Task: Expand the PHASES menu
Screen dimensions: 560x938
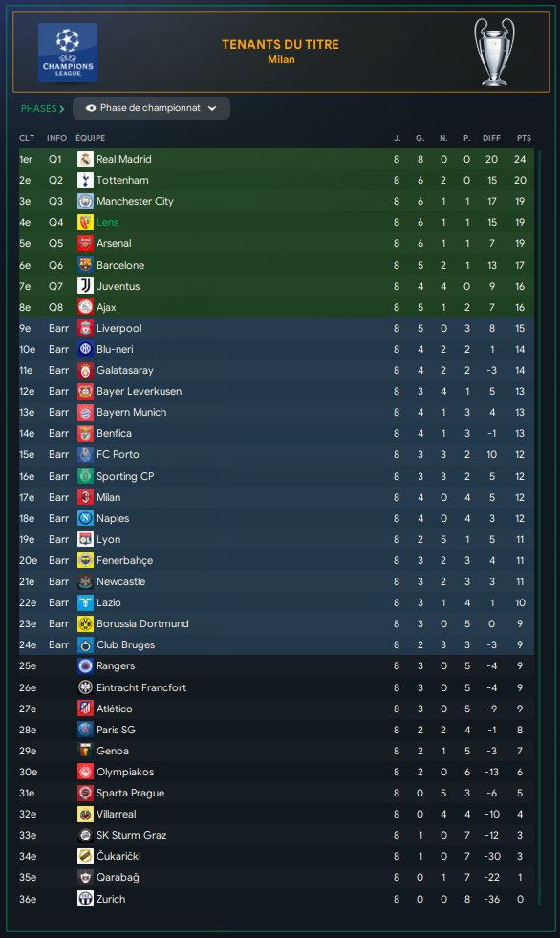Action: click(x=42, y=108)
